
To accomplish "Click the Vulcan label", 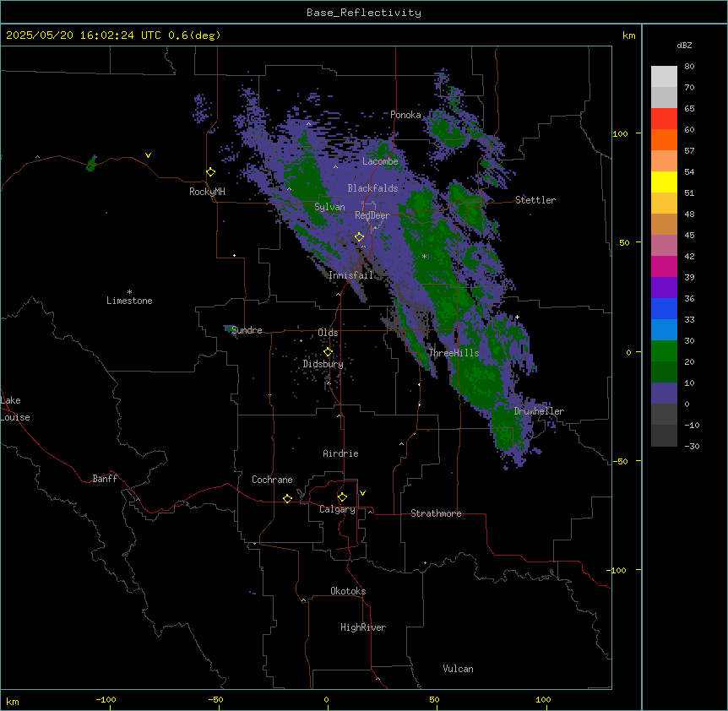I will point(459,669).
